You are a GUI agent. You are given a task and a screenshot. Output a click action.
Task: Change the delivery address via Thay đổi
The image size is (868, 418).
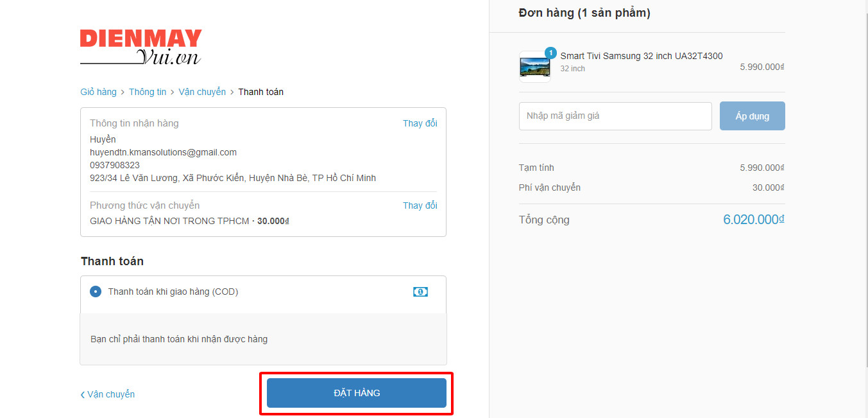(420, 123)
